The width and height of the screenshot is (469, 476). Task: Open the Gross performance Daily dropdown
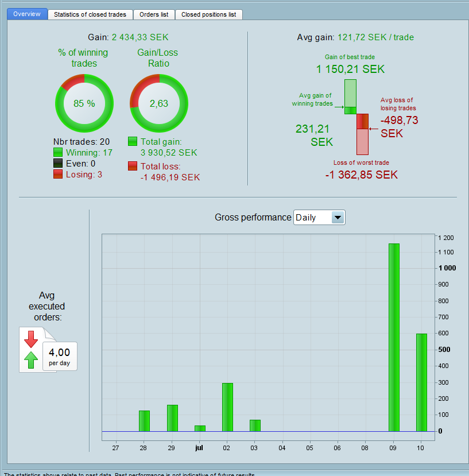click(319, 218)
